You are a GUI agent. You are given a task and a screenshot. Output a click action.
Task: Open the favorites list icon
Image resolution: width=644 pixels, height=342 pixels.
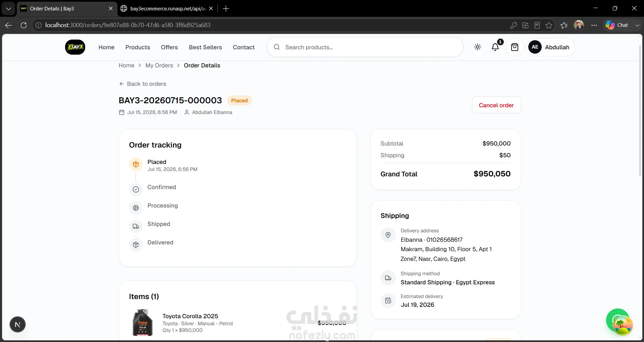tap(564, 25)
